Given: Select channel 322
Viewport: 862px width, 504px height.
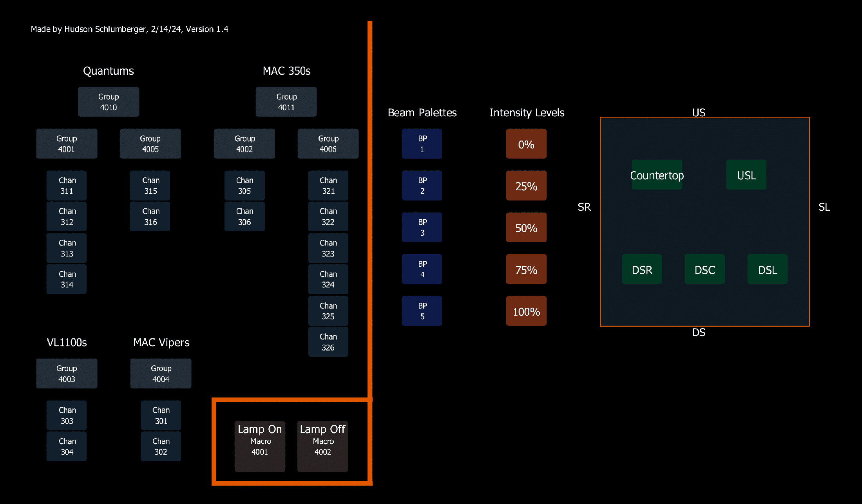Looking at the screenshot, I should tap(328, 217).
